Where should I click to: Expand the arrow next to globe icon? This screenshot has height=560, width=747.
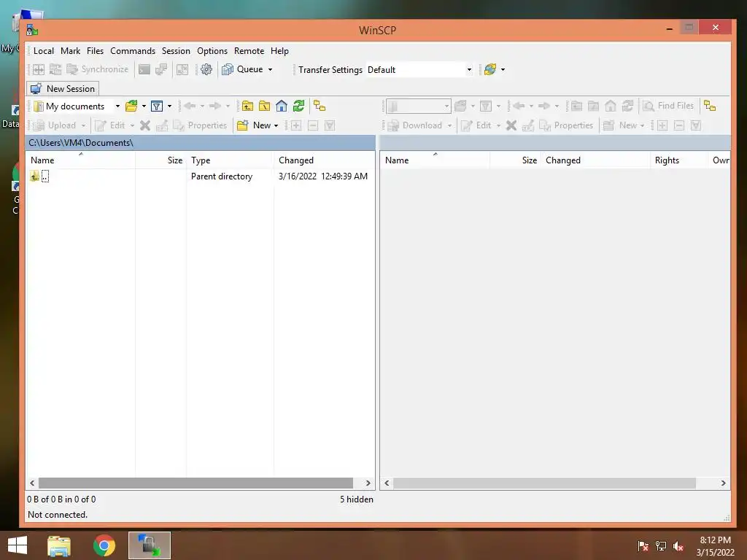503,69
